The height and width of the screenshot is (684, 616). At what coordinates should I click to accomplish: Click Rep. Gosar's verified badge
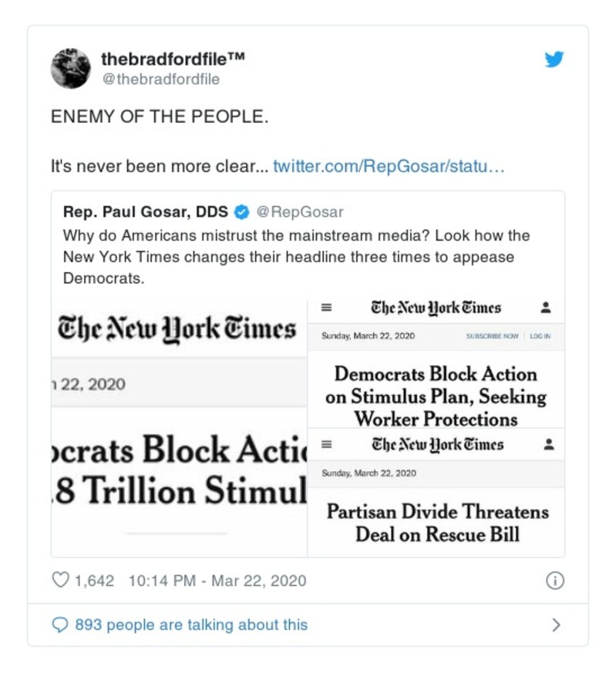pyautogui.click(x=241, y=212)
